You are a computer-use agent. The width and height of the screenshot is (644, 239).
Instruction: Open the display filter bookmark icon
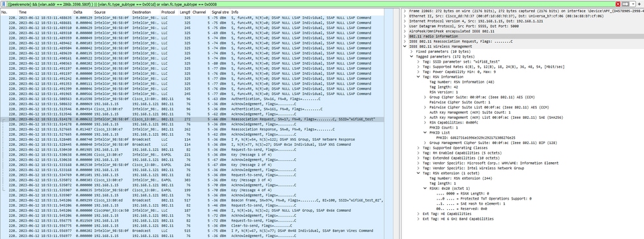pyautogui.click(x=4, y=4)
